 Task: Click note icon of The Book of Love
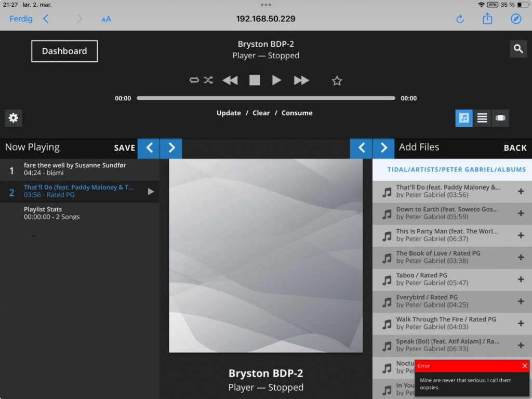coord(387,258)
